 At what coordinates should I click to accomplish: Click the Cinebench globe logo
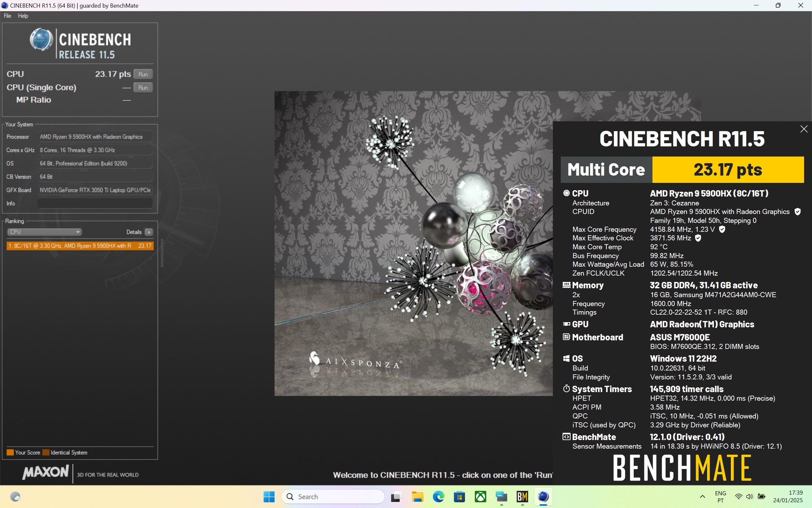point(41,39)
